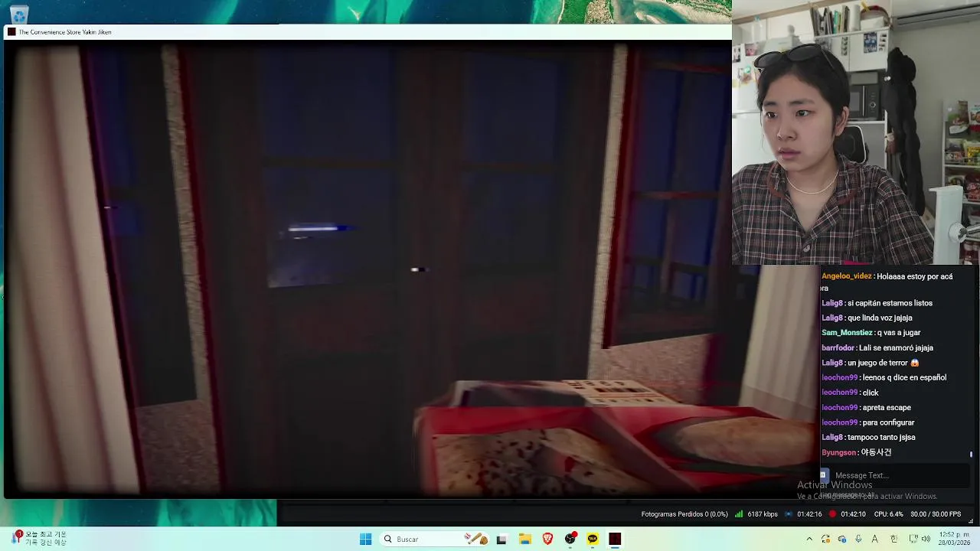Screen dimensions: 980x551
Task: Click the webcam feed thumbnail
Action: pos(856,132)
